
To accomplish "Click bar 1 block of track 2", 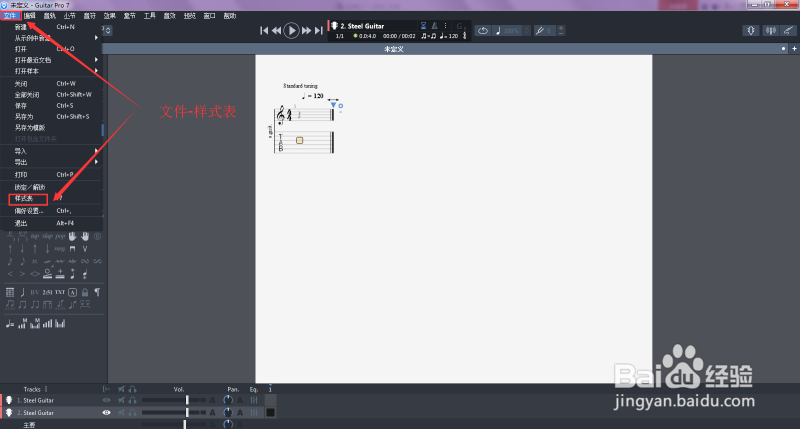I will coord(270,413).
